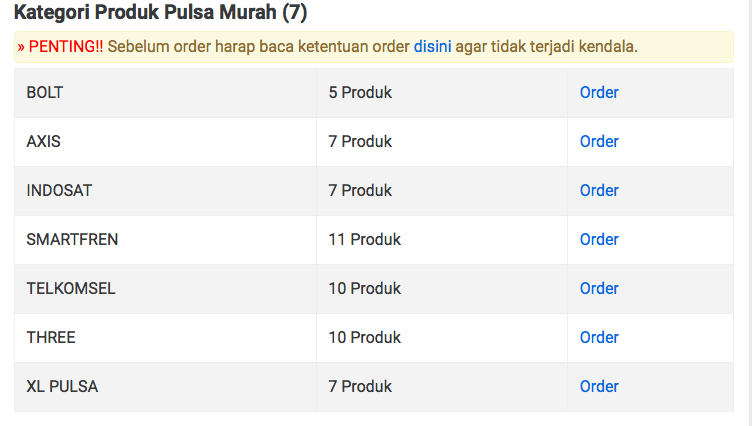Select the AXIS category name
The height and width of the screenshot is (426, 752).
click(43, 141)
